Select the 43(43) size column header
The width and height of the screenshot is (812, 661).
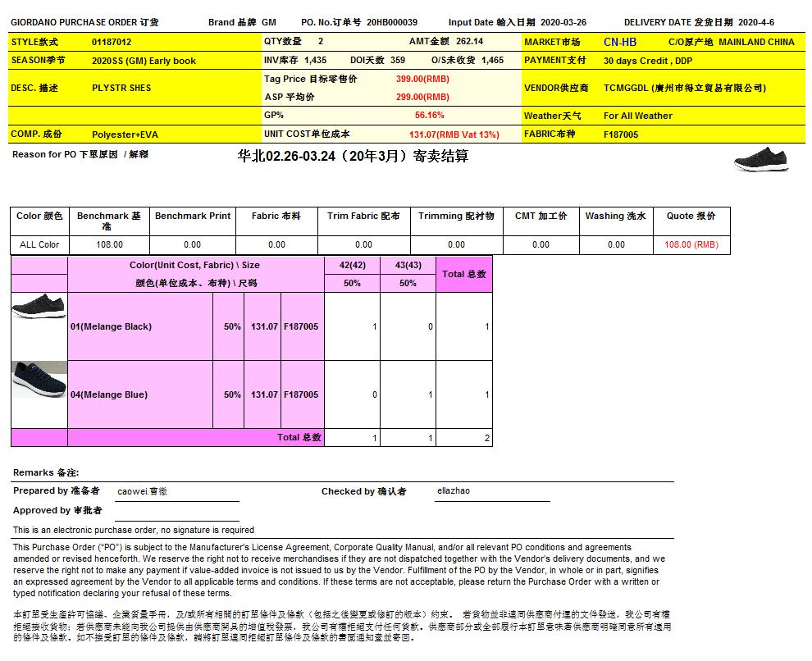pyautogui.click(x=408, y=265)
